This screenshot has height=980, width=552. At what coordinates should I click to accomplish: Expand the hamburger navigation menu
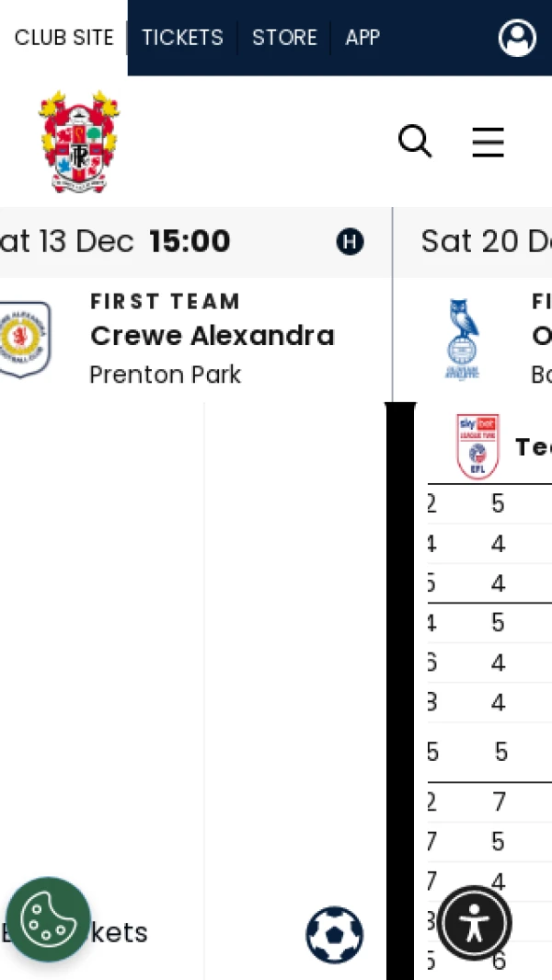488,142
